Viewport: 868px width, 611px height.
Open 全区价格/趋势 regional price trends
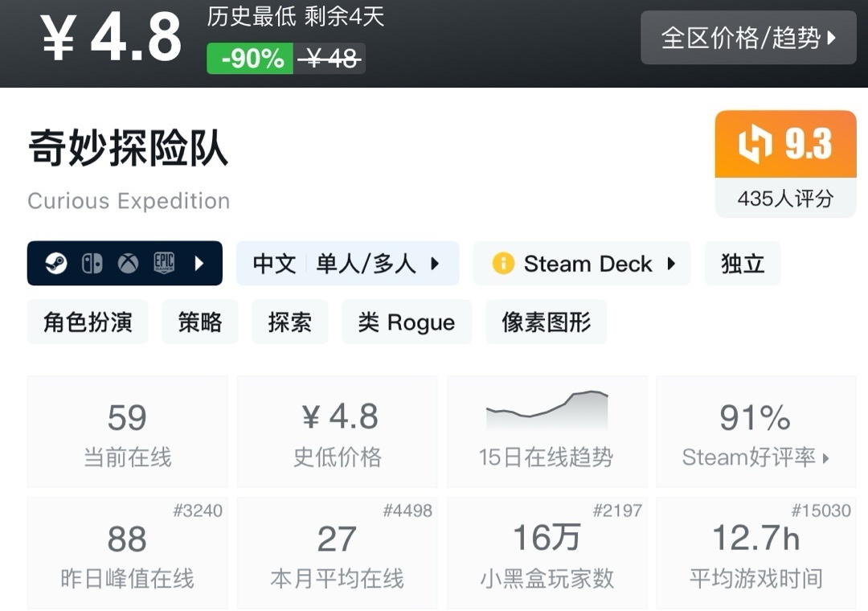tap(748, 38)
